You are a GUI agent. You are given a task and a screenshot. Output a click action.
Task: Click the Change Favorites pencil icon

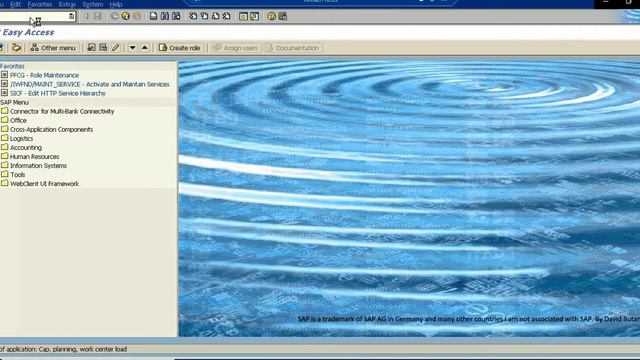116,48
